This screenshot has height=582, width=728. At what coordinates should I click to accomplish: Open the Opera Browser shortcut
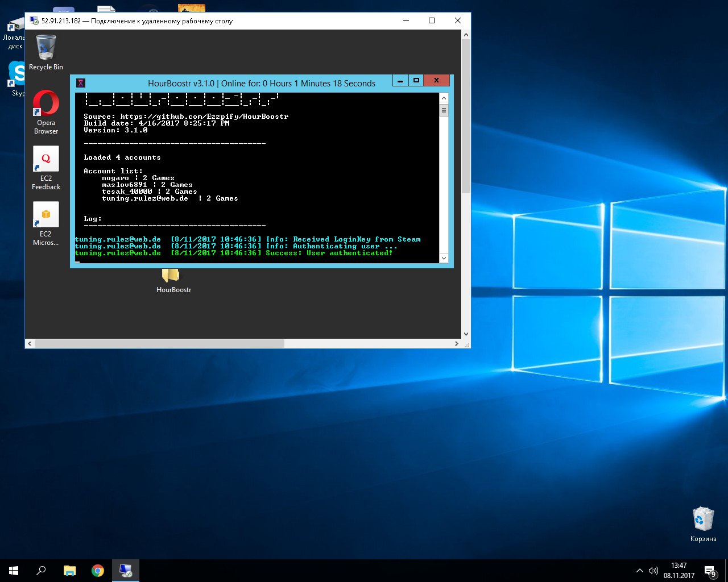tap(46, 112)
